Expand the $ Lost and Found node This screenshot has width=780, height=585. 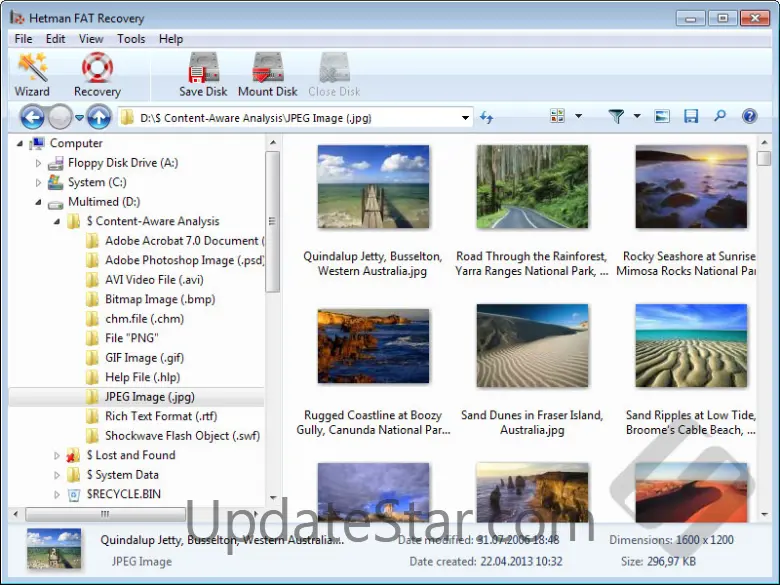(x=57, y=455)
